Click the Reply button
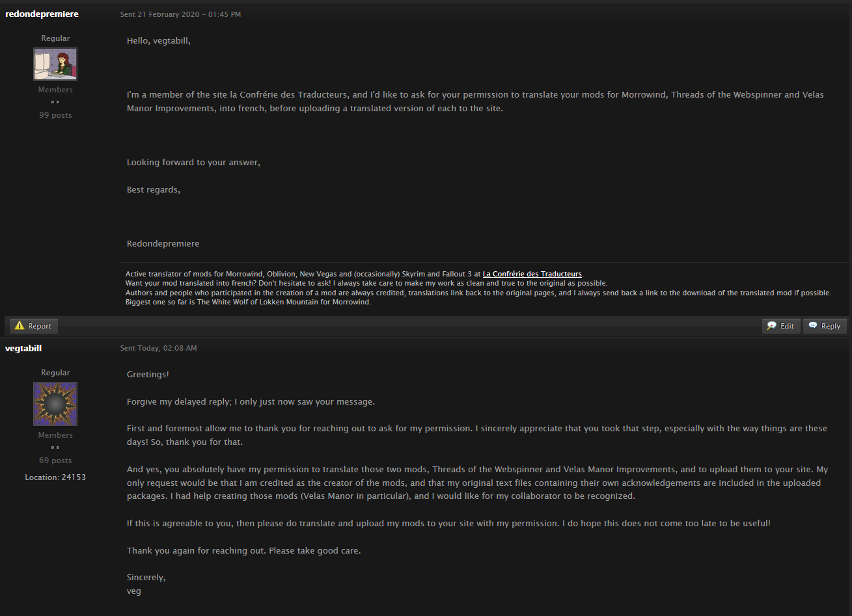 pos(825,326)
